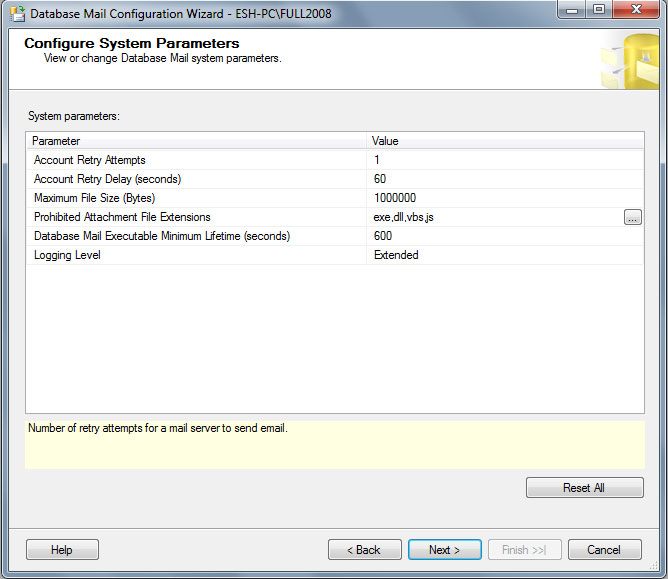The height and width of the screenshot is (579, 668).
Task: Open the Logging Level Extended dropdown
Action: 500,255
